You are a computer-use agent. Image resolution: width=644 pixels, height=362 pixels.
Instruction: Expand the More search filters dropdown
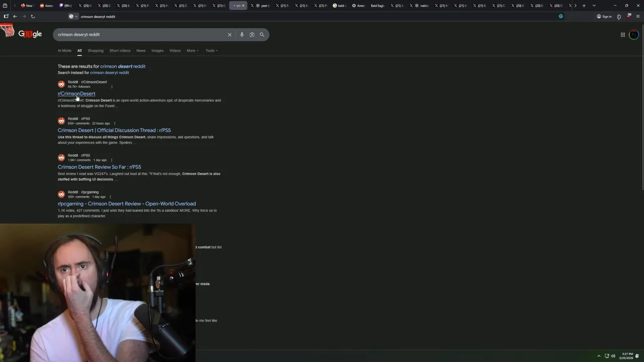point(193,50)
